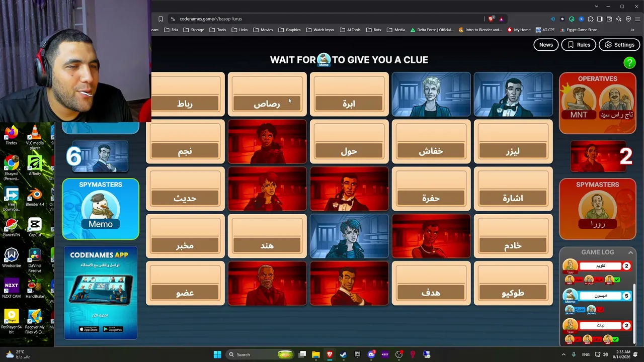Open the My Home bookmark
The width and height of the screenshot is (644, 362).
[519, 30]
